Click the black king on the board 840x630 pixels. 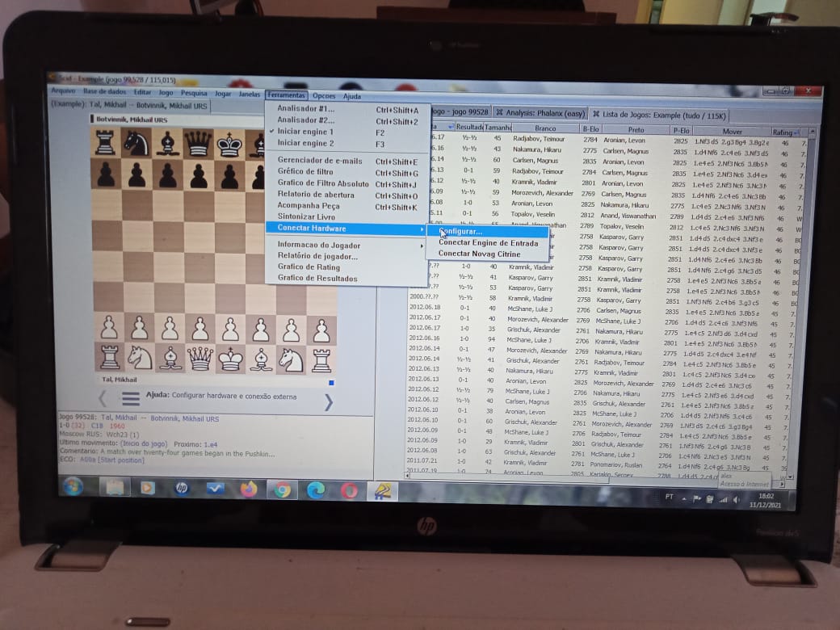pos(229,144)
